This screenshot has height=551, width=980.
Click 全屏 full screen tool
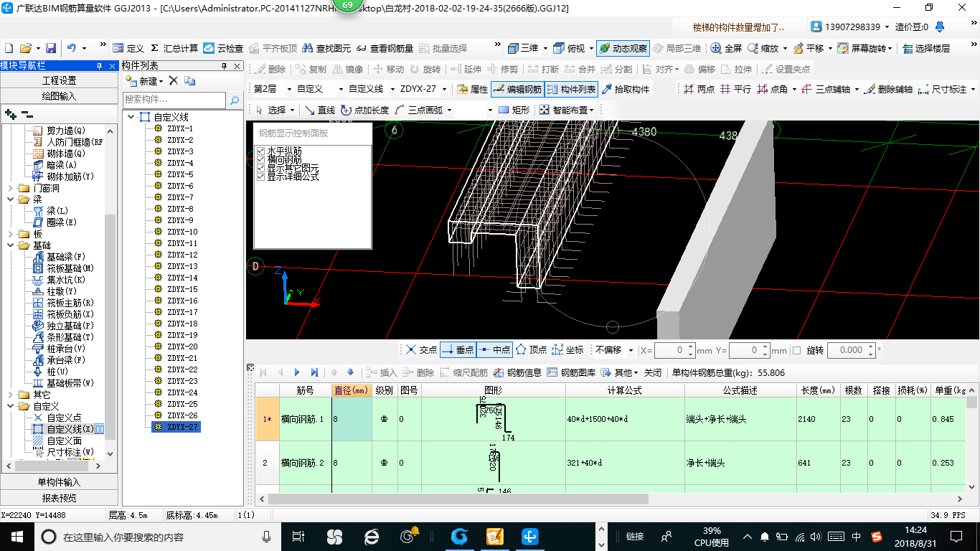[726, 48]
